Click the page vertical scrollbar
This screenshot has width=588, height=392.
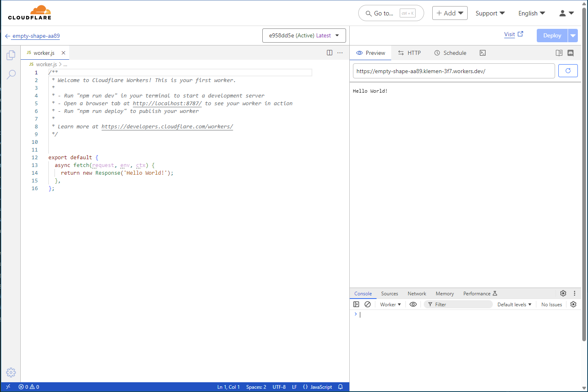click(x=584, y=175)
